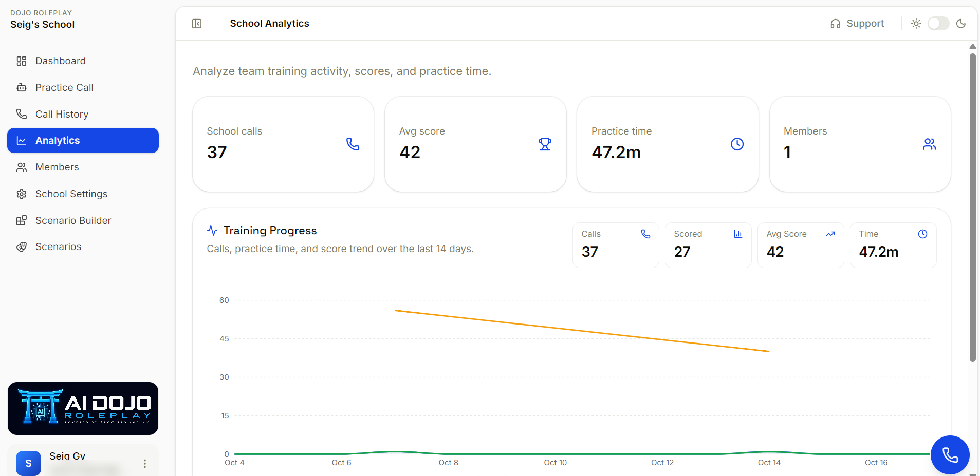Click the clock icon in Time tile
The height and width of the screenshot is (476, 980).
[x=923, y=234]
